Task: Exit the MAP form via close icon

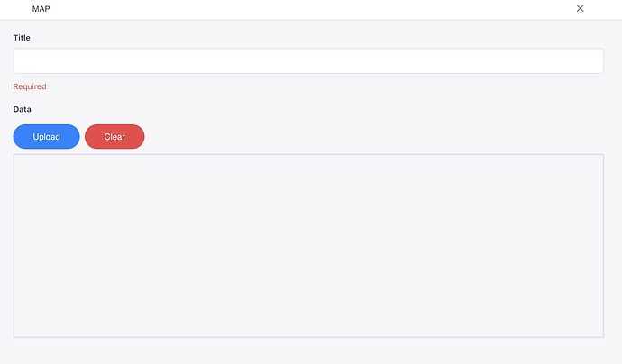Action: [580, 8]
